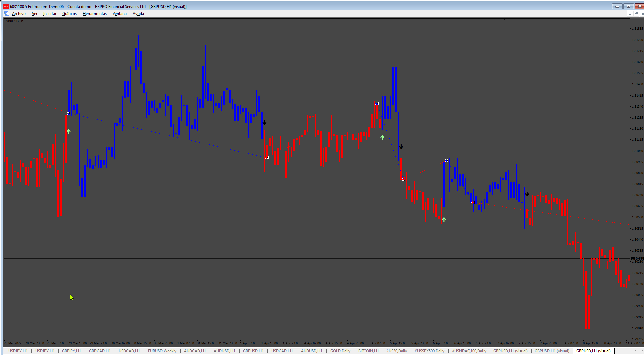644x355 pixels.
Task: Click the 5 Apr 07:00 time label
Action: (377, 343)
